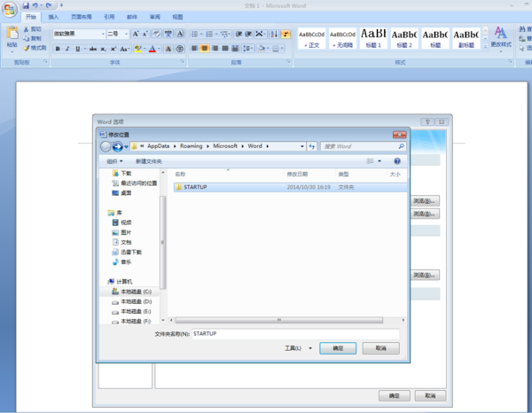Expand the address bar history dropdown

pos(302,146)
